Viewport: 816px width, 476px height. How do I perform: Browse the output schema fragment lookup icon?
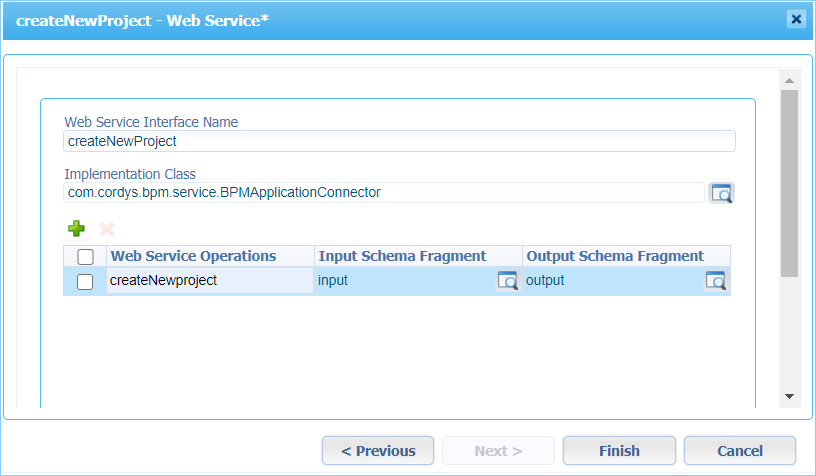click(716, 281)
